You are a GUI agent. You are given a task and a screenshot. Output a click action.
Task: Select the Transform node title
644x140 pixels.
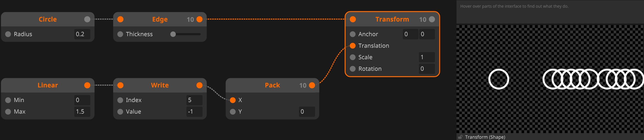click(392, 19)
